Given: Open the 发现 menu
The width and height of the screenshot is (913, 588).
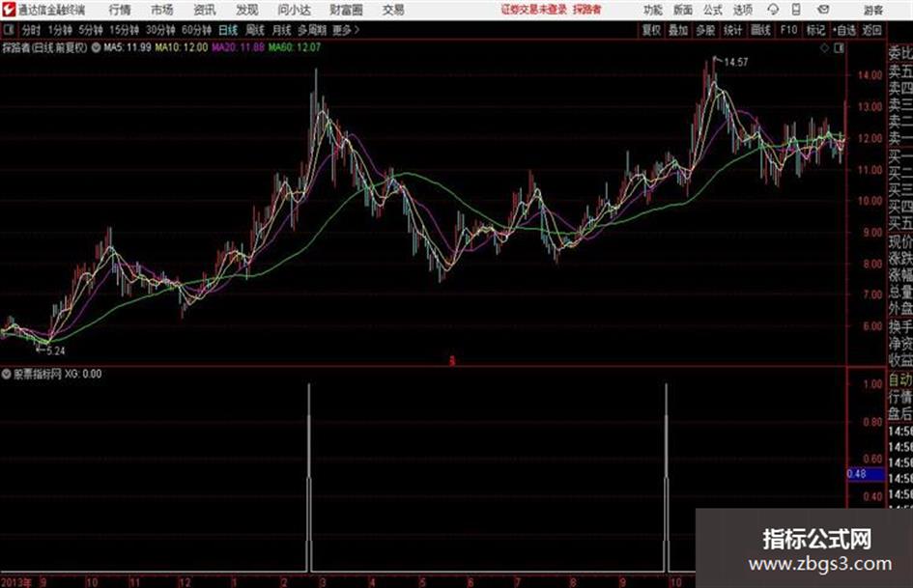Looking at the screenshot, I should click(247, 10).
